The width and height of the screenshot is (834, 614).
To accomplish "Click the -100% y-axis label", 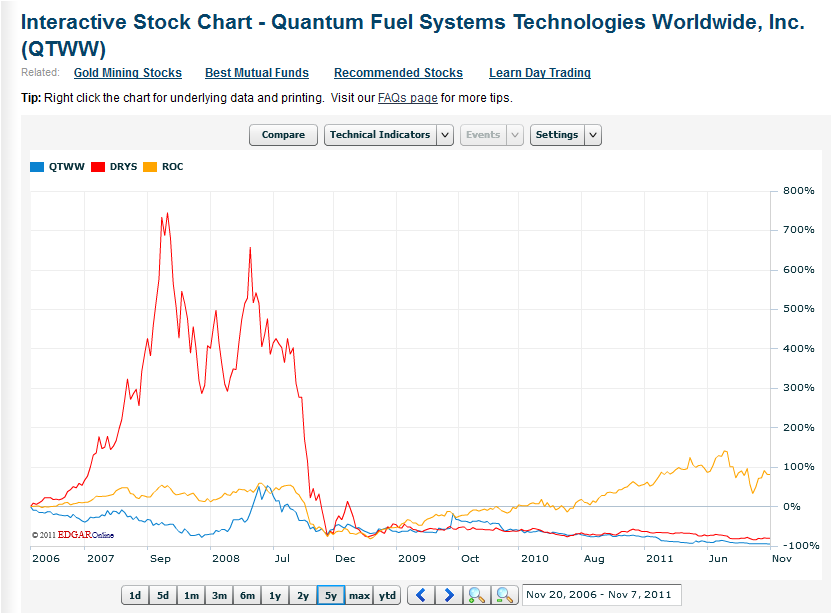I will [800, 546].
